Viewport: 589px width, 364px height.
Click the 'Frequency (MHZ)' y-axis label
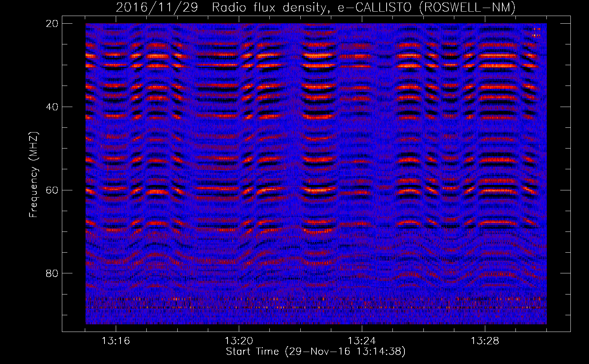coord(33,175)
